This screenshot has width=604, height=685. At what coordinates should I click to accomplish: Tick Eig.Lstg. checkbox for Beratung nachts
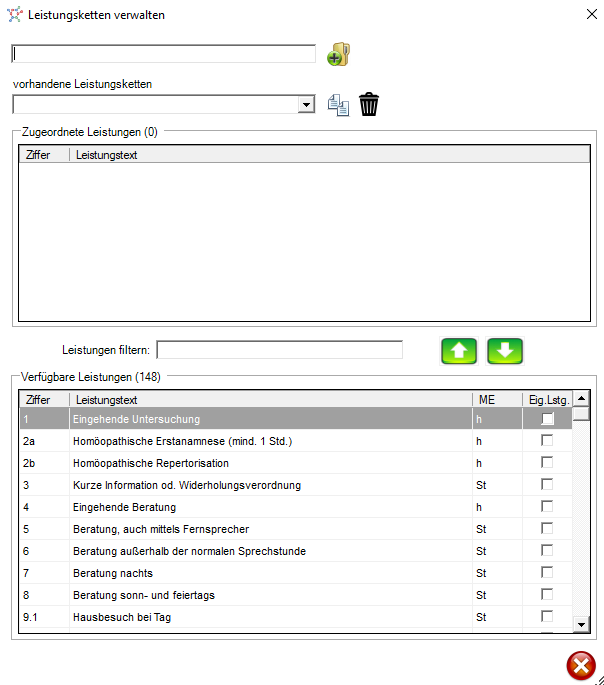(x=547, y=572)
